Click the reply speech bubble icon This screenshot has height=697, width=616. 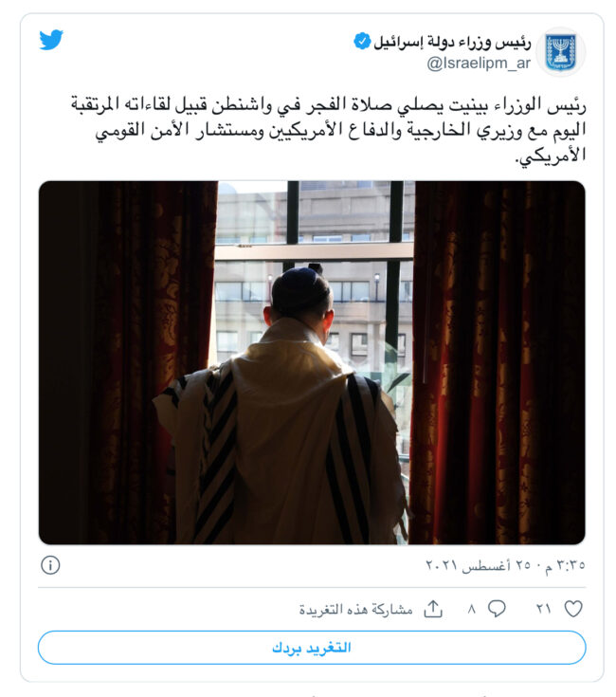tap(497, 609)
